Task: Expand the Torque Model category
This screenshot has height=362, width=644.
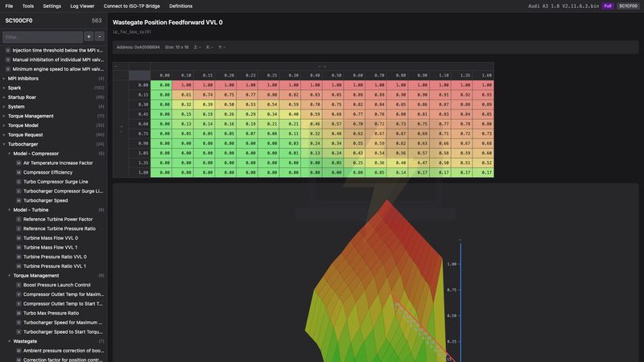Action: (5, 125)
